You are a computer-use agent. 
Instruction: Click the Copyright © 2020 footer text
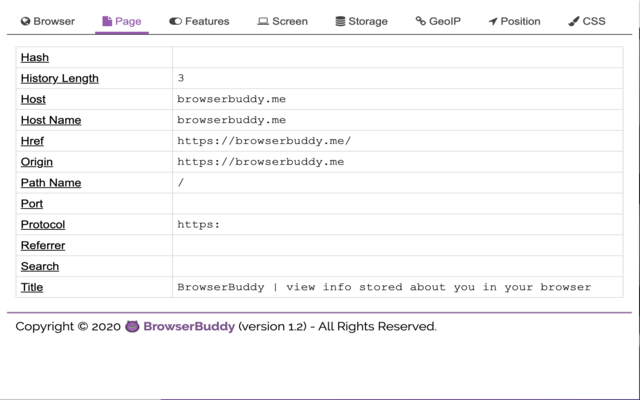click(x=68, y=327)
